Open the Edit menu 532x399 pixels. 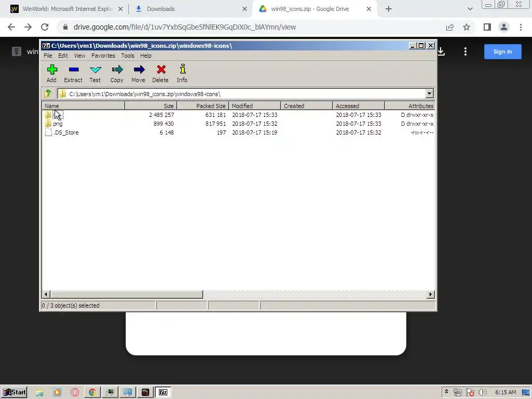pyautogui.click(x=63, y=56)
